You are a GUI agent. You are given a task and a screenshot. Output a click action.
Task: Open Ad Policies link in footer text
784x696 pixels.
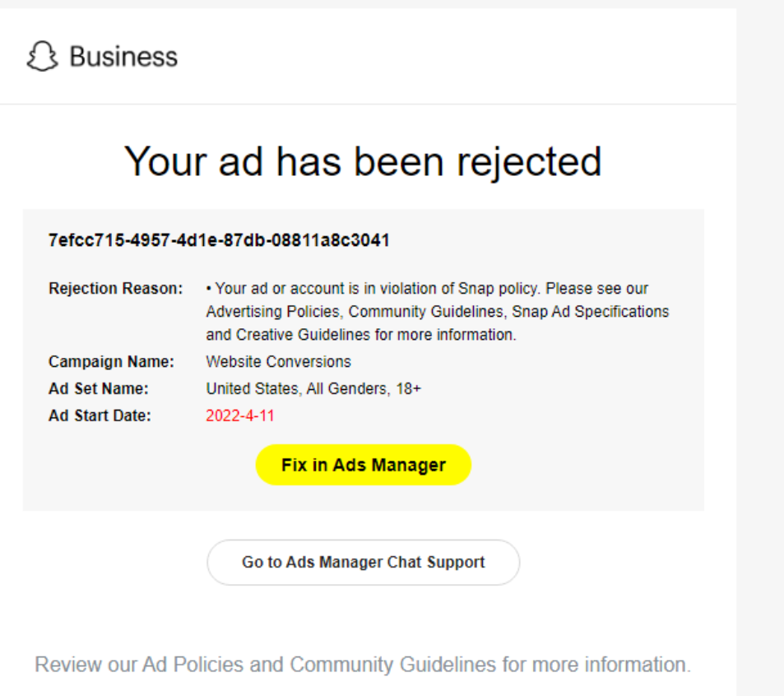193,665
